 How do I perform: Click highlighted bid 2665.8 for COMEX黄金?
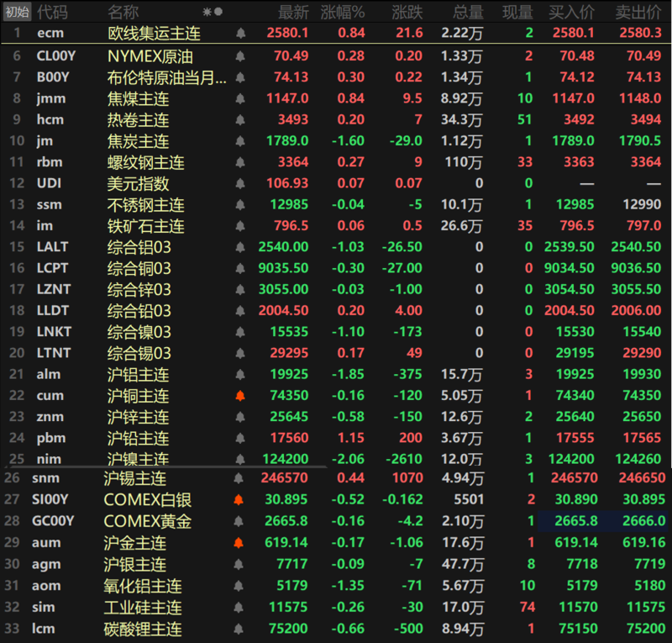coord(576,521)
